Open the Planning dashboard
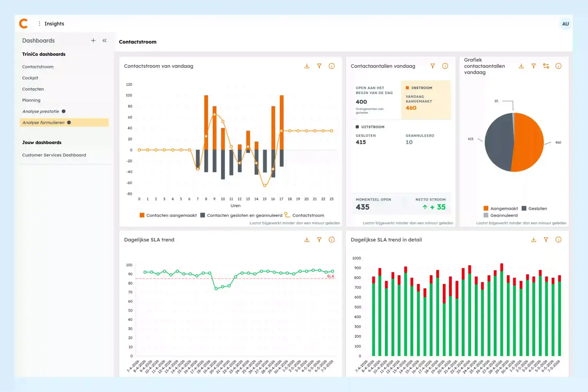 pos(31,100)
